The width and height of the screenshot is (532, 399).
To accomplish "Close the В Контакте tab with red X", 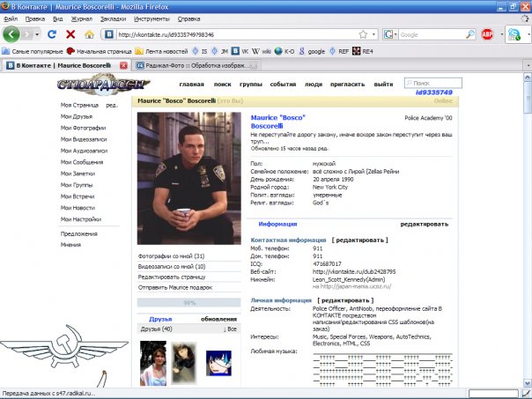I will tap(123, 65).
